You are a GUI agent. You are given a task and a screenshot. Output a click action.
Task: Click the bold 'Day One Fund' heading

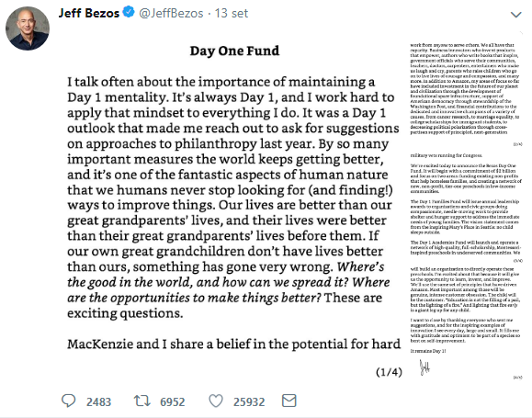click(x=234, y=51)
